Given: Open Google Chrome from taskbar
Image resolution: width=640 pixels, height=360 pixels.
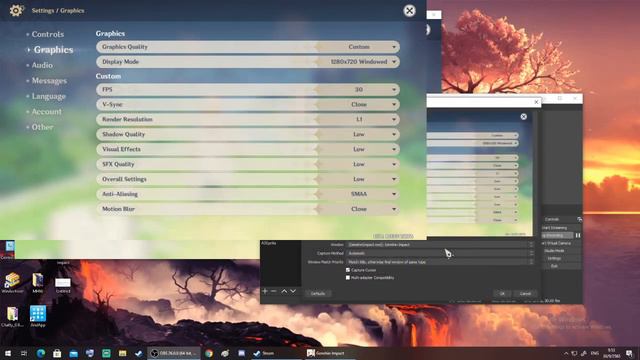Looking at the screenshot, I should [209, 353].
